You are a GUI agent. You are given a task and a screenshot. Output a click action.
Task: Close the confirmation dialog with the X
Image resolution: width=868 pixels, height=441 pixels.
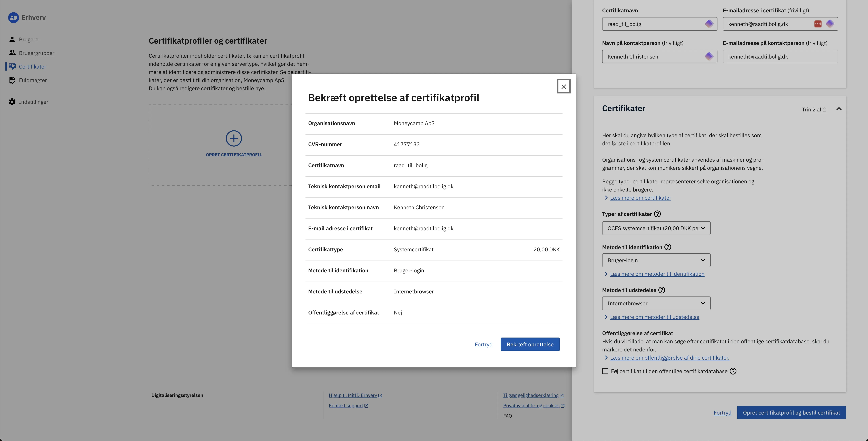coord(564,87)
